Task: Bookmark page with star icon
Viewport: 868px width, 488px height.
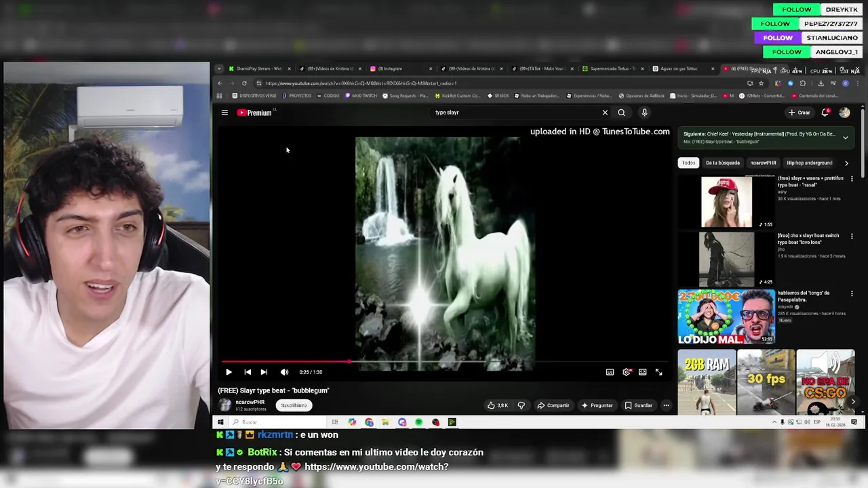Action: click(762, 83)
